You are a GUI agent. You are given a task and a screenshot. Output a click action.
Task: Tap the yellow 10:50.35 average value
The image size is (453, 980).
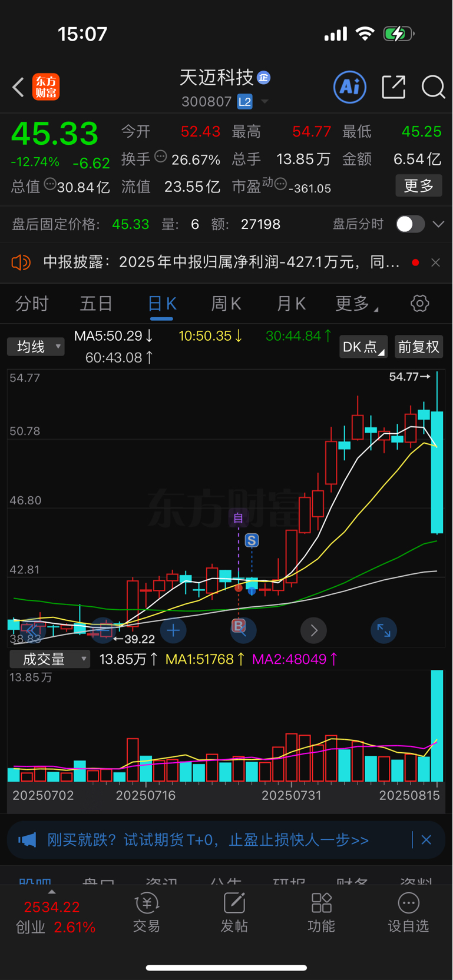[210, 336]
